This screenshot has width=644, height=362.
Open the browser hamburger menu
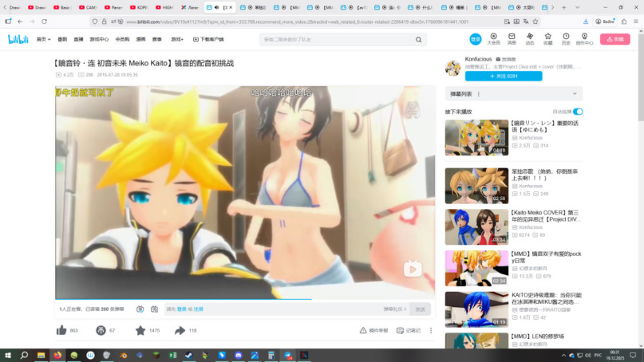(635, 22)
